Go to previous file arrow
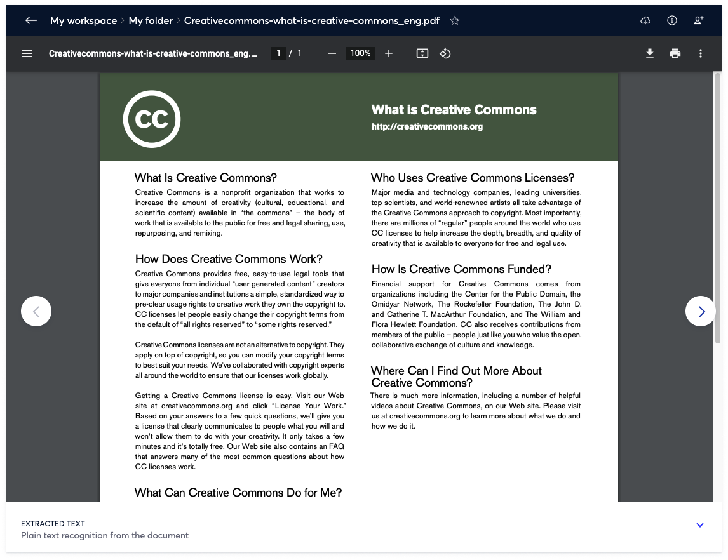 point(36,311)
